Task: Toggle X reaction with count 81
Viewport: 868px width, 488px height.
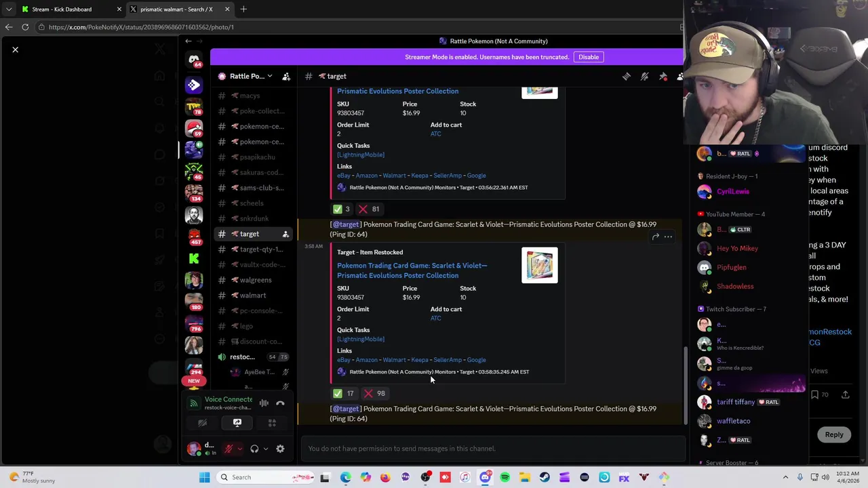Action: 370,209
